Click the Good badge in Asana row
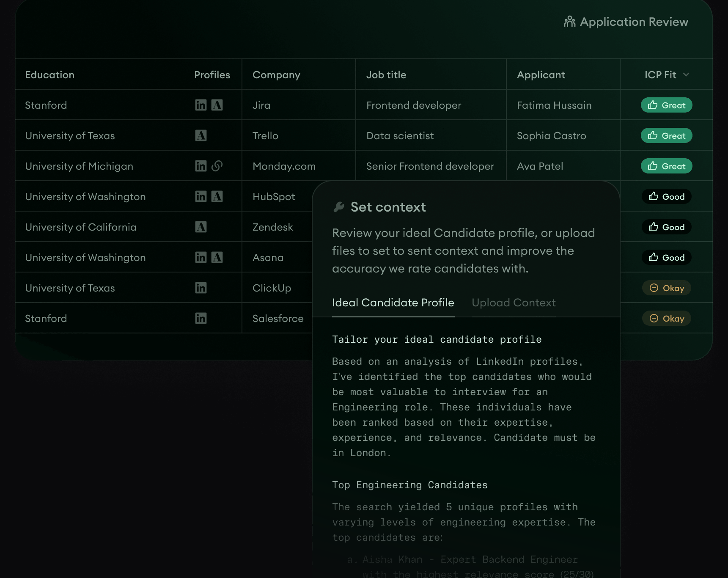This screenshot has height=578, width=728. coord(667,257)
